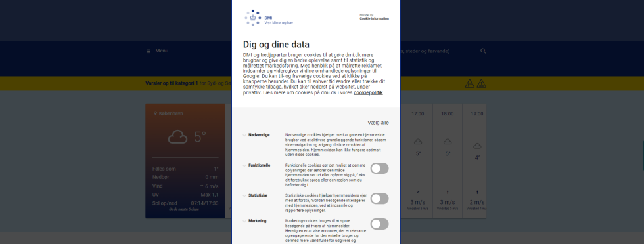Click the 'Dig og dine data' heading

click(276, 45)
